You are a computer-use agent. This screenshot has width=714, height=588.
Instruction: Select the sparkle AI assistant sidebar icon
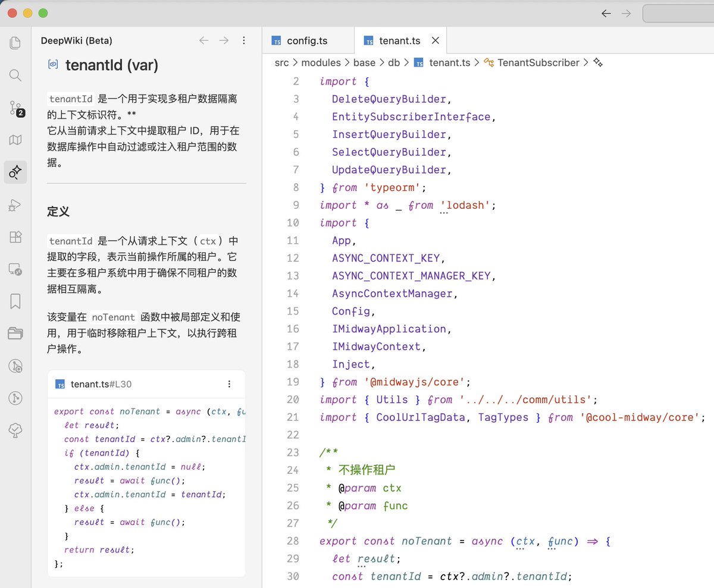[x=15, y=172]
